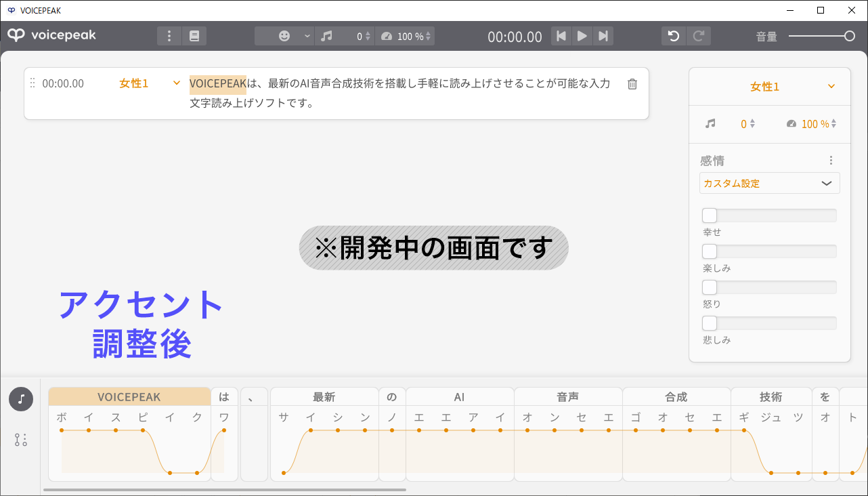Click the toolbar speed gauge icon
This screenshot has height=496, width=868.
[x=387, y=37]
